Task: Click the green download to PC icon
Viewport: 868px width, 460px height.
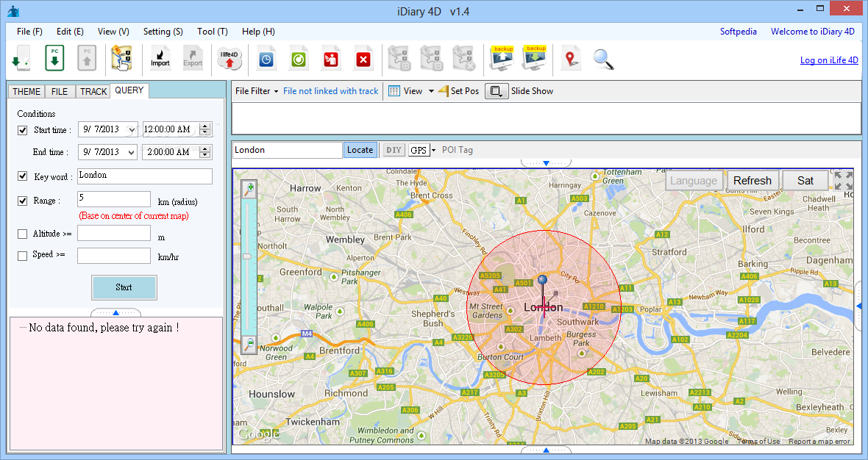Action: (54, 58)
